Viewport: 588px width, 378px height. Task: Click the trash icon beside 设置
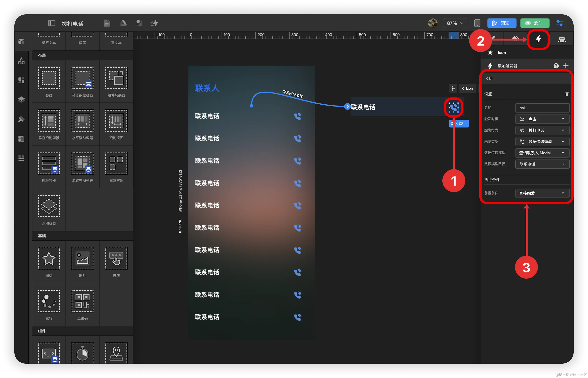click(567, 94)
